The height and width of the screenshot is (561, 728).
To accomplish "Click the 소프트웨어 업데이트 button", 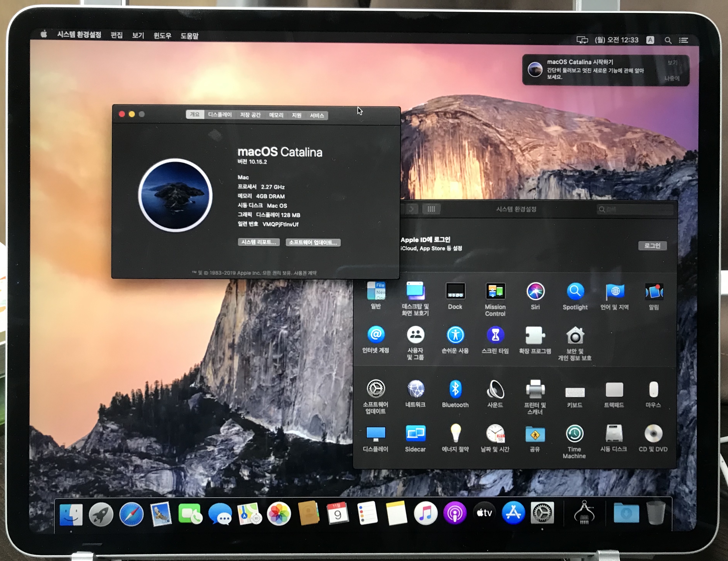I will (313, 242).
